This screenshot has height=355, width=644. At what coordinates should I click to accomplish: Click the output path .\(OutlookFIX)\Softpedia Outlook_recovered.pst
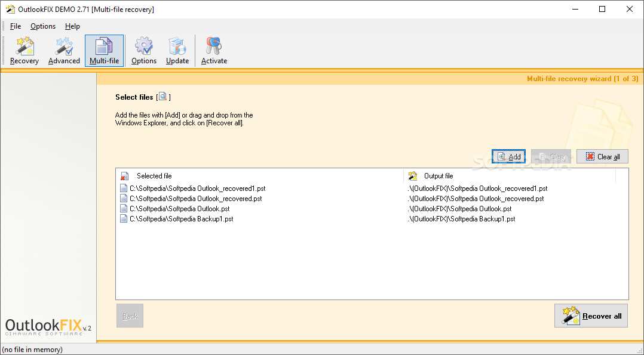tap(476, 198)
